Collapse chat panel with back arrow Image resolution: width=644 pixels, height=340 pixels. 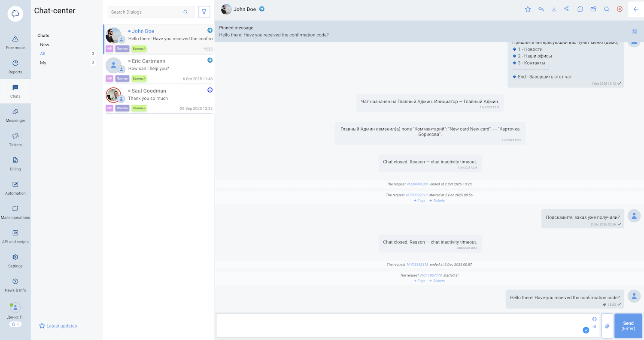pyautogui.click(x=636, y=9)
